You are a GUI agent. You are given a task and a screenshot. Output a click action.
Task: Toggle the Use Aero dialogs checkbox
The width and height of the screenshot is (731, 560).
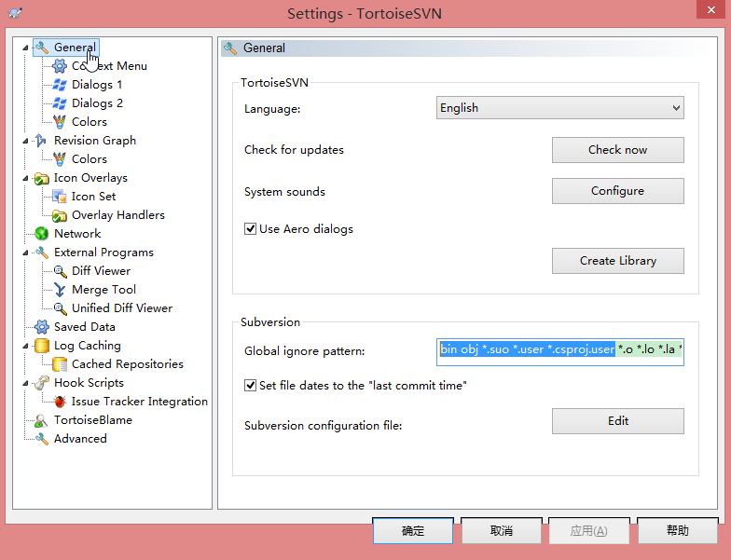tap(250, 229)
